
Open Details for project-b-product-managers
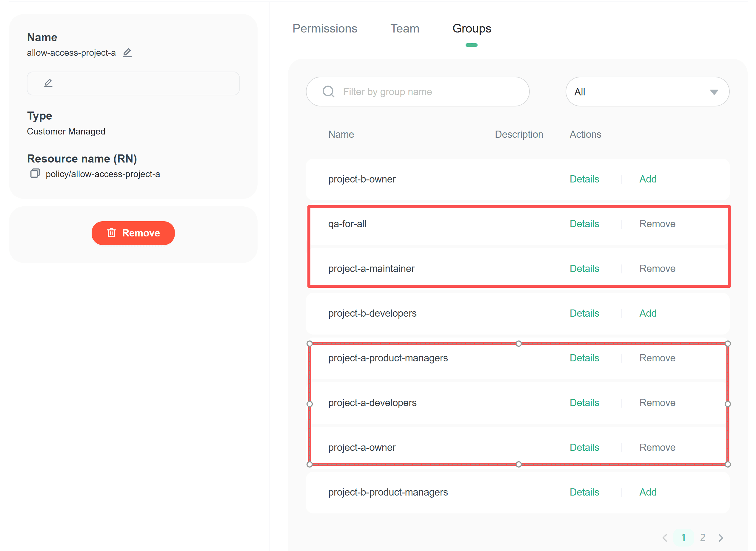(x=584, y=492)
